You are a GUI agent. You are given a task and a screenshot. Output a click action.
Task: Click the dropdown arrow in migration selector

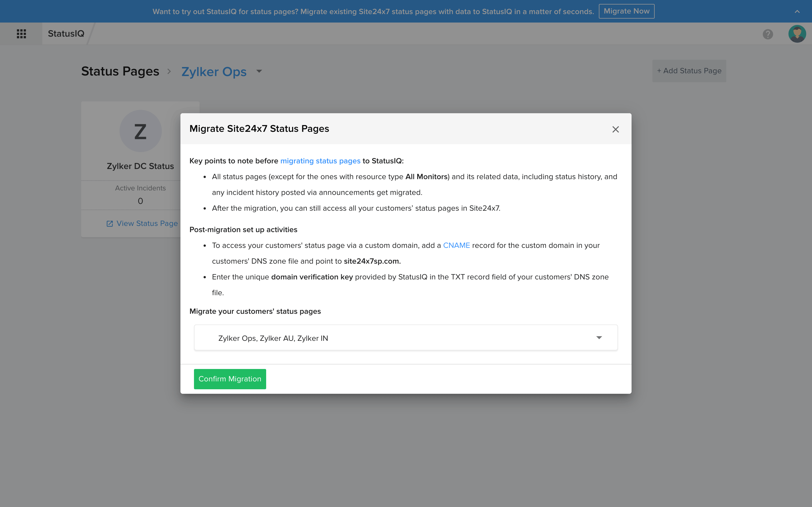599,338
